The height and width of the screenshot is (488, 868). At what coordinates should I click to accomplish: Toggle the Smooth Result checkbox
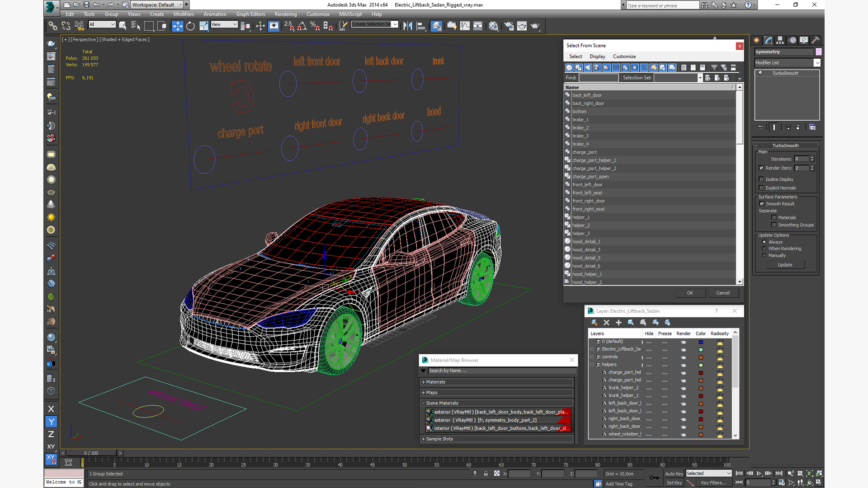762,203
